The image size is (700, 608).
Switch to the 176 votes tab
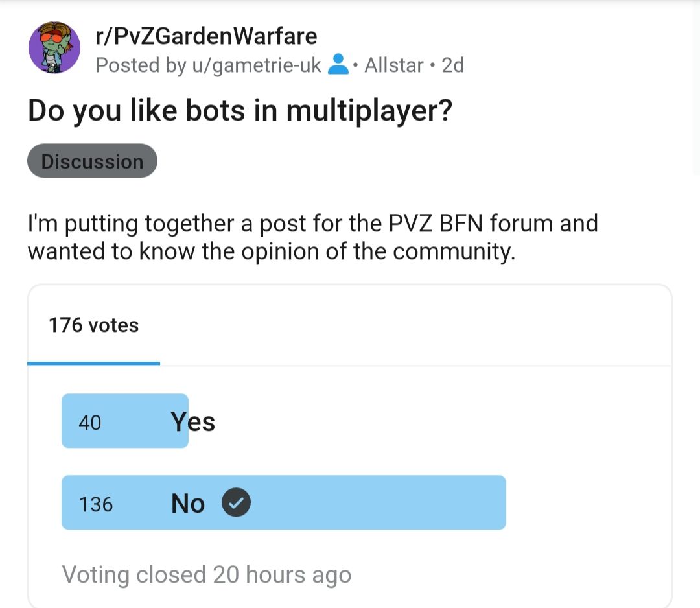pos(93,326)
